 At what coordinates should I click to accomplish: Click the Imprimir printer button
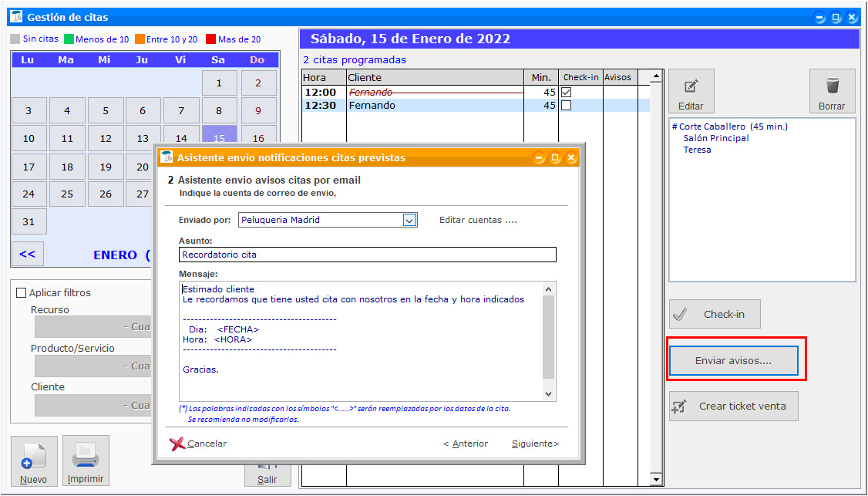[x=86, y=461]
